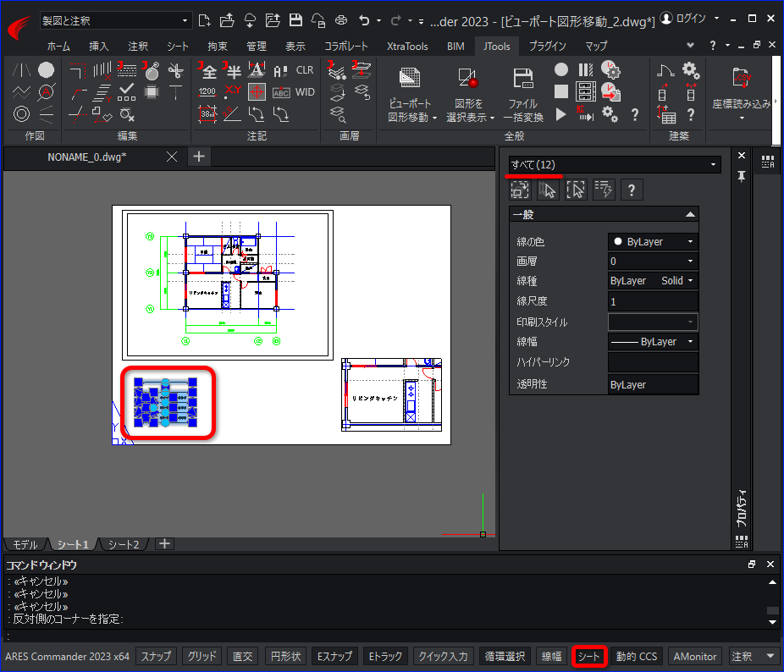
Task: Toggle グリッド display in status bar
Action: tap(202, 656)
